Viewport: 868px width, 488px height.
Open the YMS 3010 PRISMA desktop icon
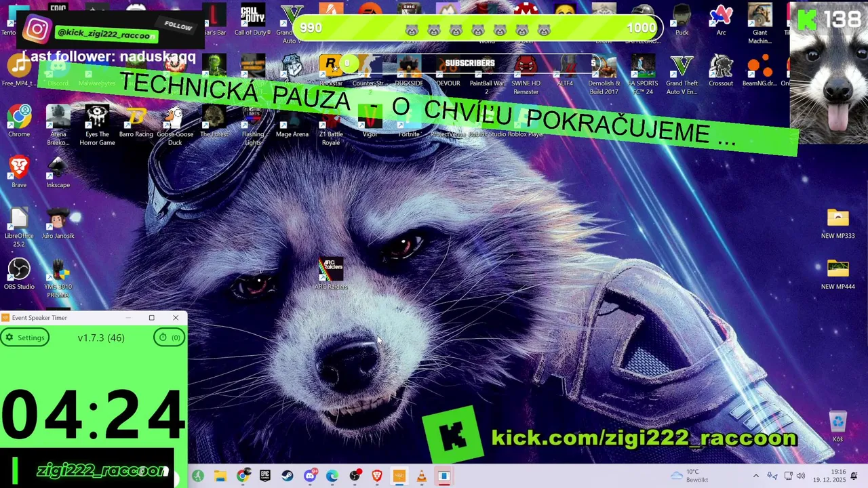pyautogui.click(x=58, y=277)
